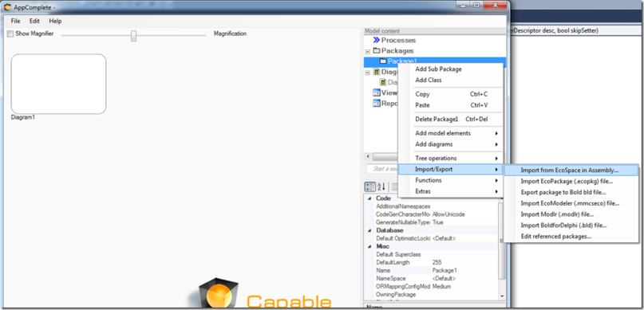Select the Categorized view icon in the property grid
644x310 pixels.
coord(369,186)
